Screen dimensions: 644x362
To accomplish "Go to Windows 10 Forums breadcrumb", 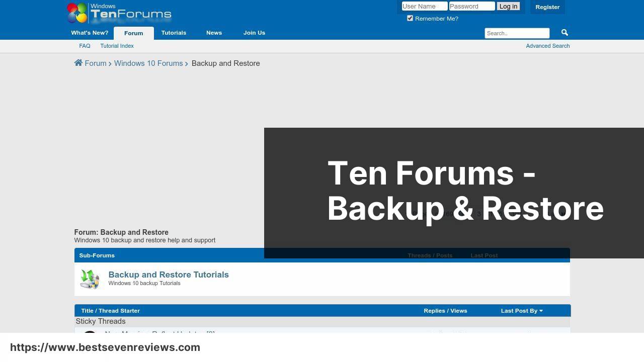I will [x=148, y=63].
